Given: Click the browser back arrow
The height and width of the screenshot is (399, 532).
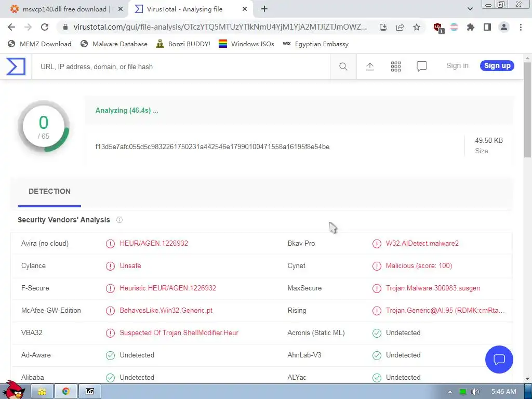Looking at the screenshot, I should coord(11,27).
